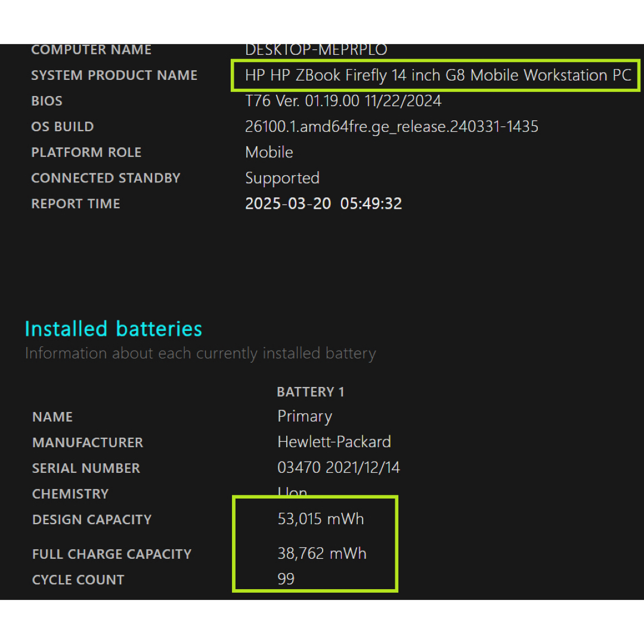Select the CHEMISTRY label
644x644 pixels.
coord(70,494)
